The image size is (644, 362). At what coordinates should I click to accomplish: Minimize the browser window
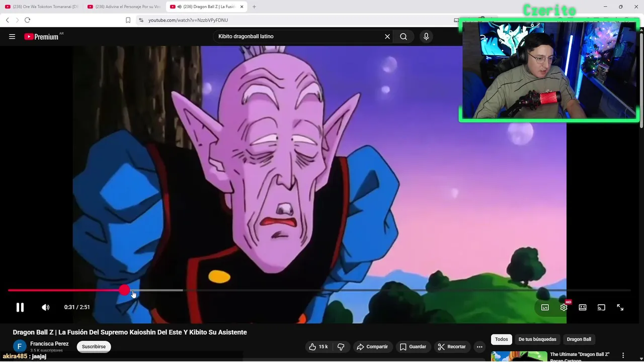[606, 7]
